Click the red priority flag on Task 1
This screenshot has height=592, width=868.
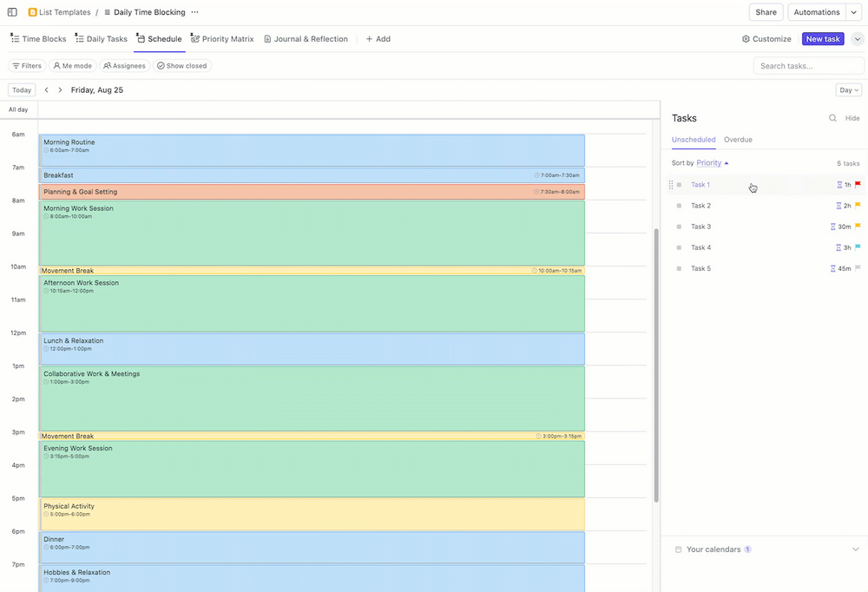click(x=858, y=185)
